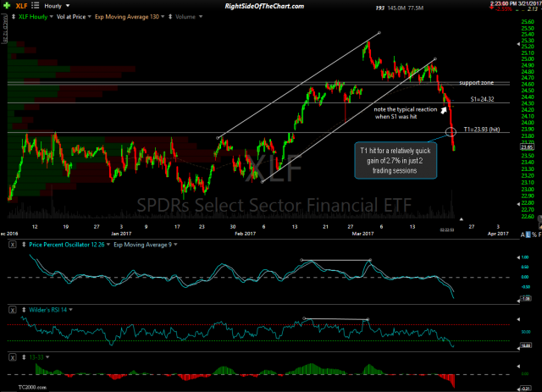This screenshot has height=392, width=542.
Task: Click the 'note the typical reaction' annotation text
Action: click(405, 113)
